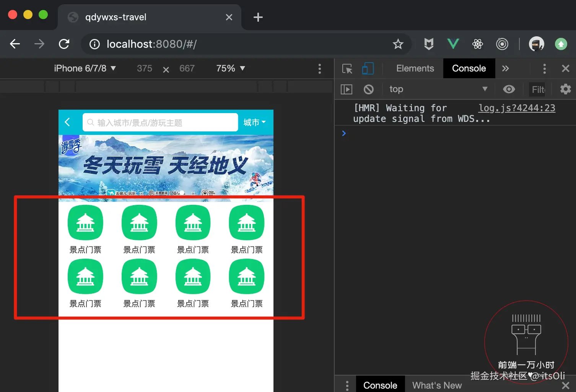Click the shield extension icon
Image resolution: width=576 pixels, height=392 pixels.
pyautogui.click(x=429, y=44)
